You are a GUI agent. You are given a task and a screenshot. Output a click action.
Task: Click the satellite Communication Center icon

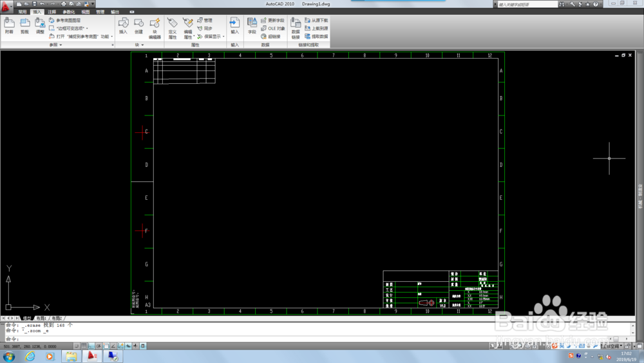pyautogui.click(x=580, y=4)
